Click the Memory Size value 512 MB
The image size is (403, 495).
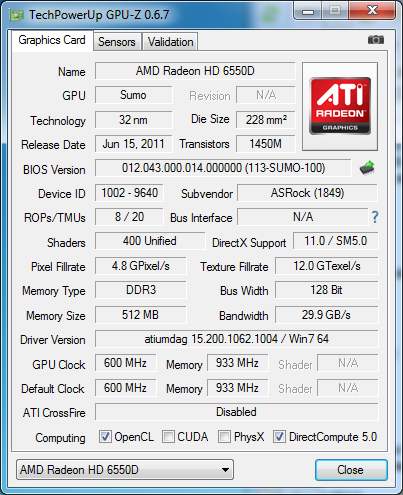[140, 315]
